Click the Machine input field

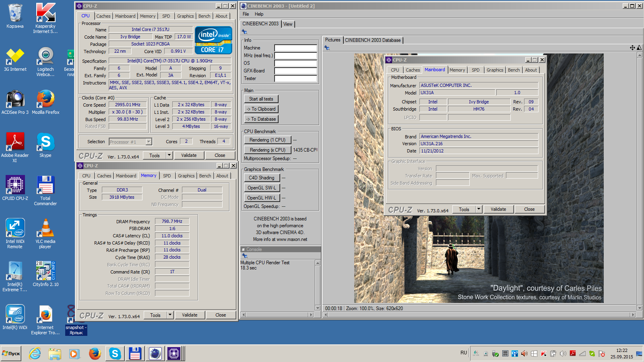pos(296,48)
